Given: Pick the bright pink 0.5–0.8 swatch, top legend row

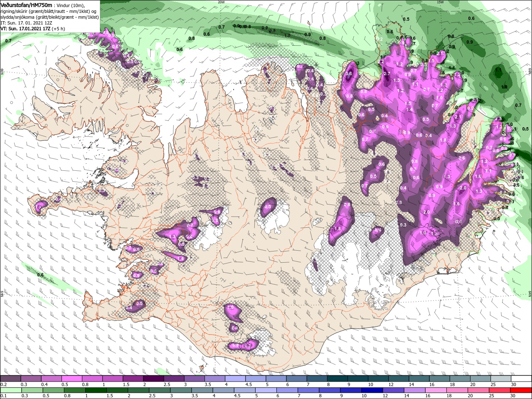Looking at the screenshot, I should (x=71, y=379).
